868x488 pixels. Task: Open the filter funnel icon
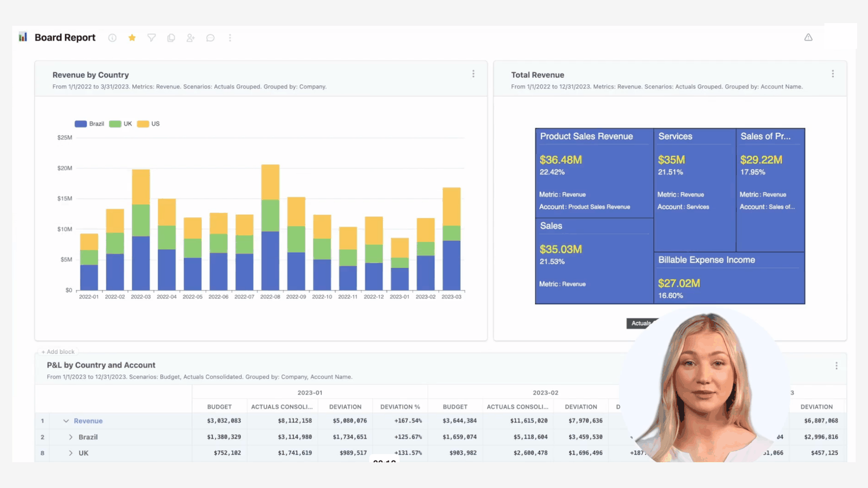pyautogui.click(x=151, y=38)
